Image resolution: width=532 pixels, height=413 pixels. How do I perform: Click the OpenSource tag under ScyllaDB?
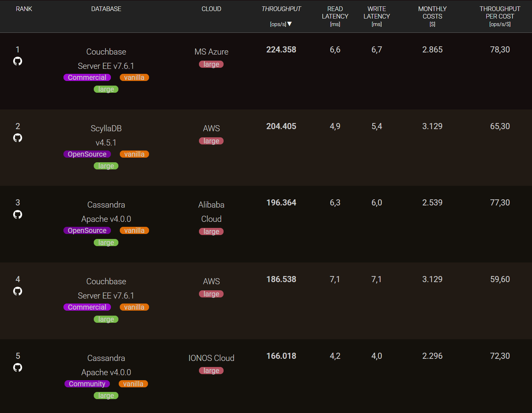(x=87, y=154)
